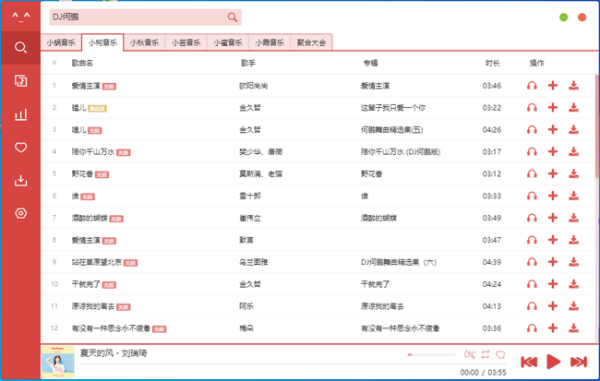Toggle the loop mode icon in player
Image resolution: width=600 pixels, height=381 pixels.
coord(485,355)
